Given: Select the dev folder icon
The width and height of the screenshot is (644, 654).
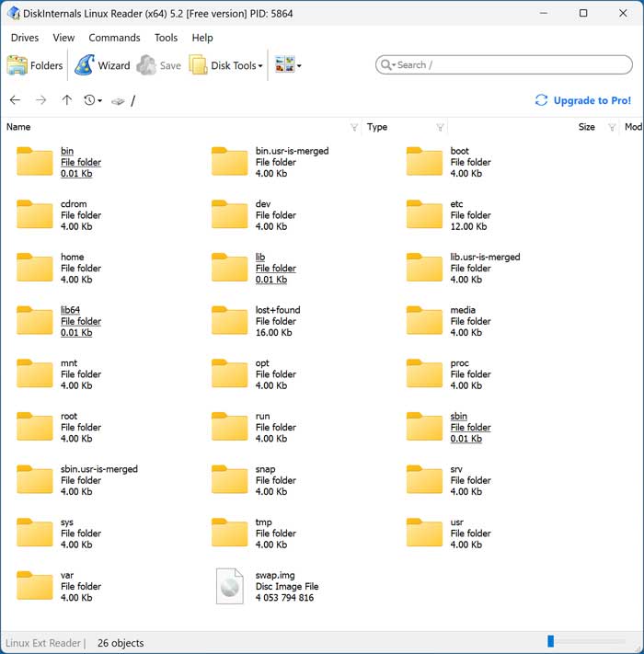Looking at the screenshot, I should 229,214.
